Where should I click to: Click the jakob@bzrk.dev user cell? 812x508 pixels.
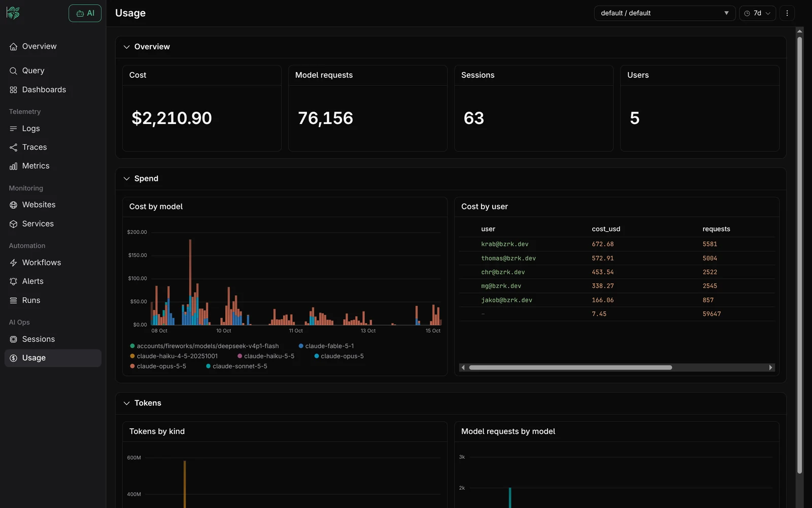[506, 300]
